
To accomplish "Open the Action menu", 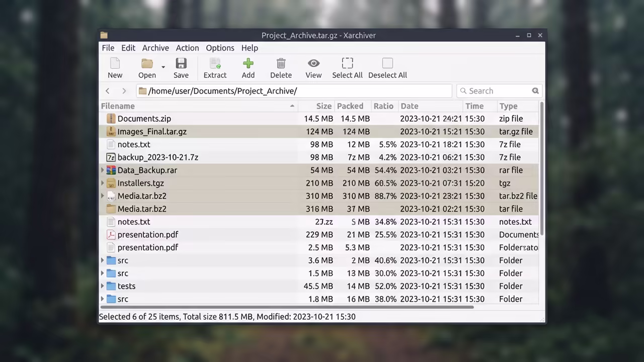I will pyautogui.click(x=187, y=48).
